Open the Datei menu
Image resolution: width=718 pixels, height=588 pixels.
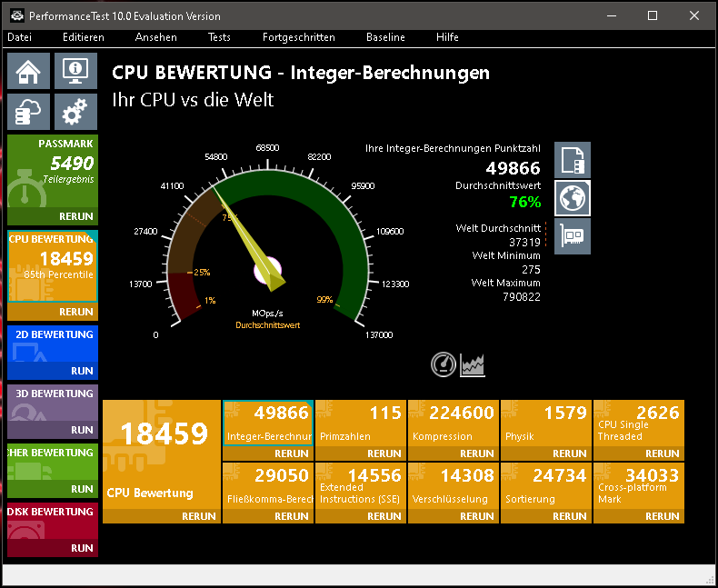click(20, 37)
